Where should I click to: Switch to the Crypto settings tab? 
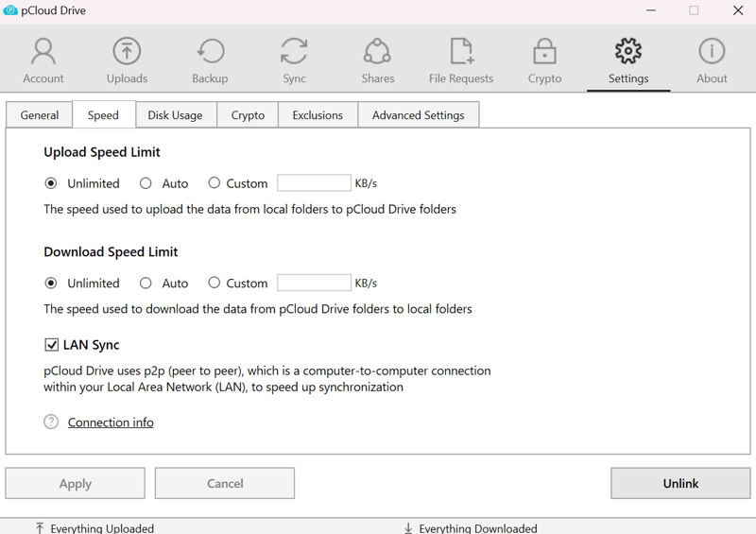[x=248, y=115]
